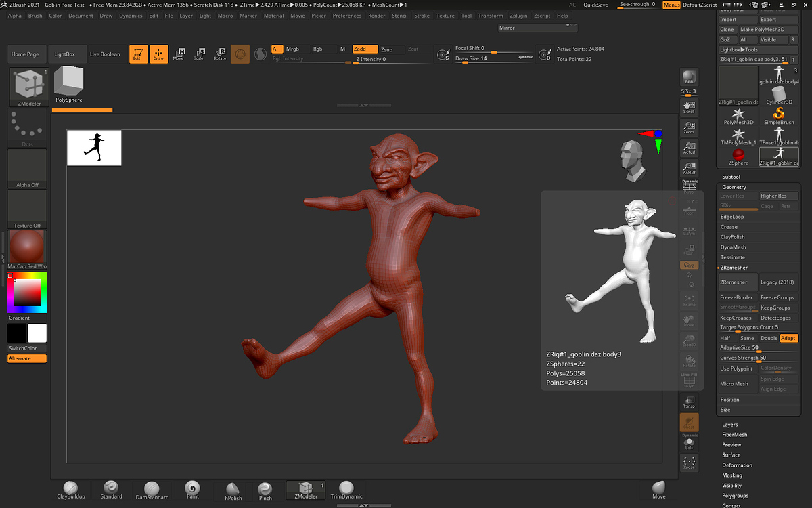
Task: Open the Transform menu
Action: (491, 16)
